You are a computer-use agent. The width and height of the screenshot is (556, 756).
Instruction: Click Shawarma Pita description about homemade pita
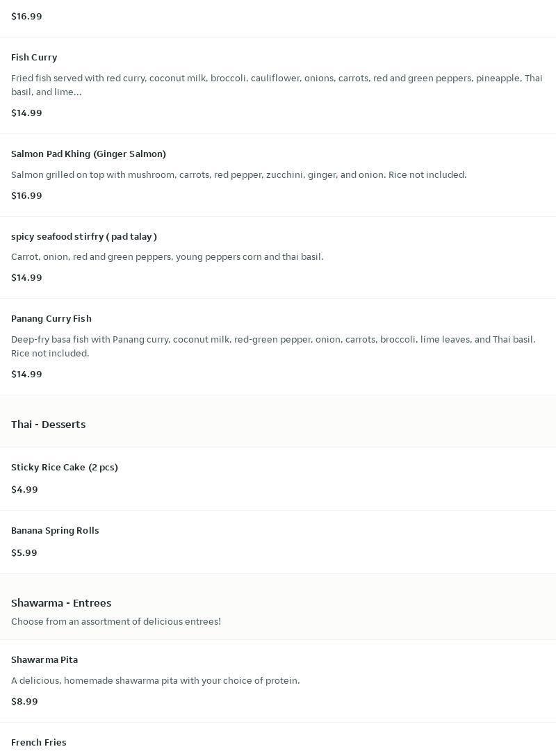click(x=155, y=680)
